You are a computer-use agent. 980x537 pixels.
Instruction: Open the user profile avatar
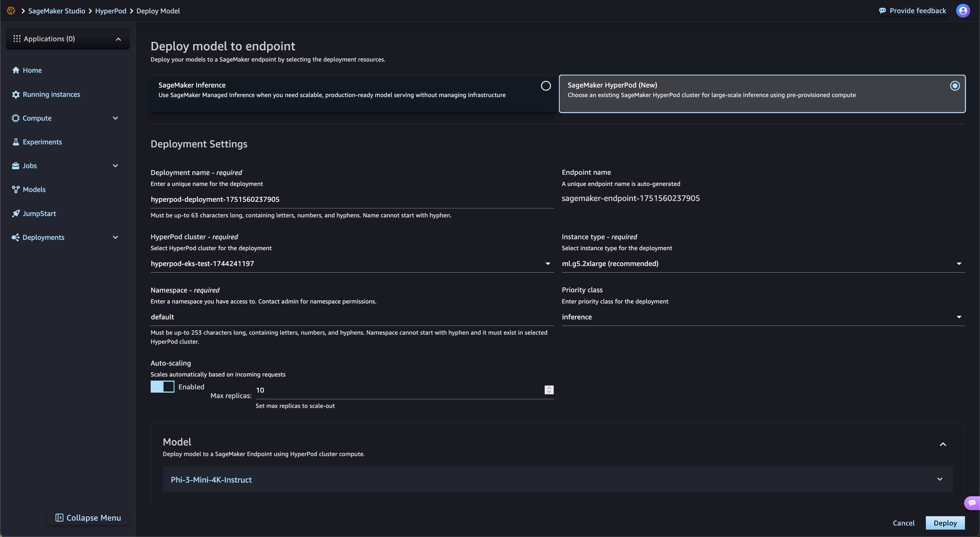[963, 10]
